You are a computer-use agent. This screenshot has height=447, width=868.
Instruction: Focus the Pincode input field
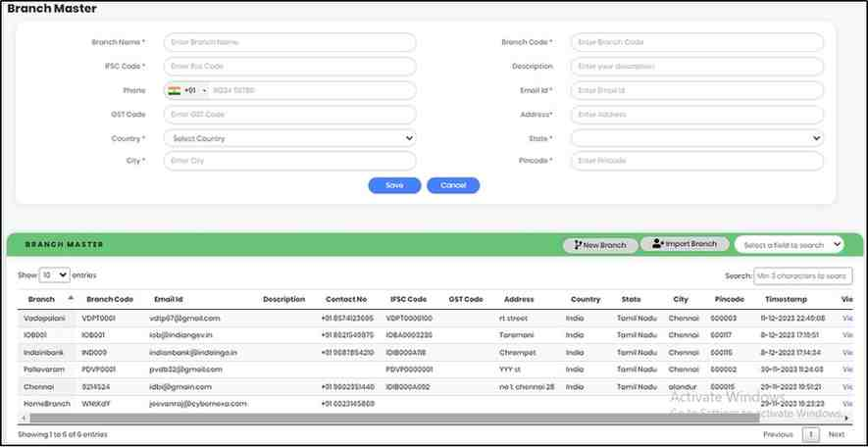(697, 161)
